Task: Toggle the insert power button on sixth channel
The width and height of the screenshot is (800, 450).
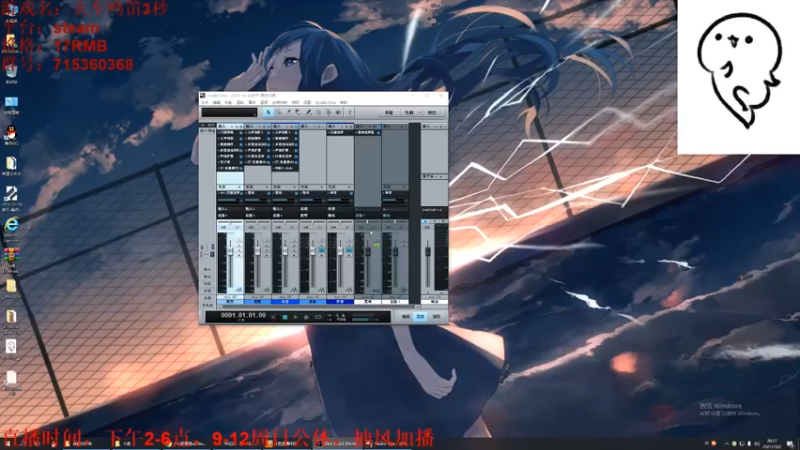Action: 378,133
